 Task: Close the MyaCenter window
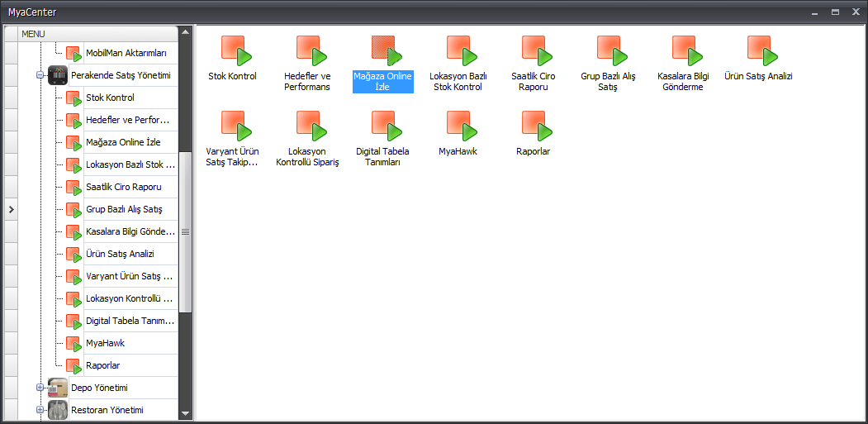coord(856,12)
